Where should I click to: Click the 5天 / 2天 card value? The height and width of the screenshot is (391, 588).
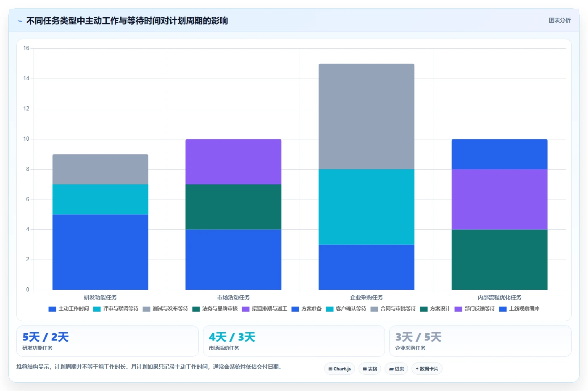click(45, 337)
